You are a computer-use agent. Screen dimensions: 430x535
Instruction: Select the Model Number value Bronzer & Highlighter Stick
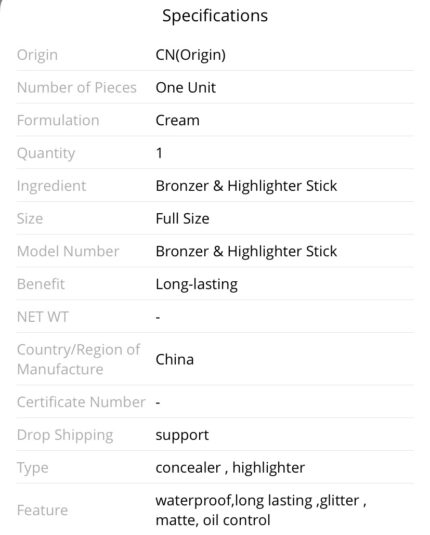(x=246, y=251)
